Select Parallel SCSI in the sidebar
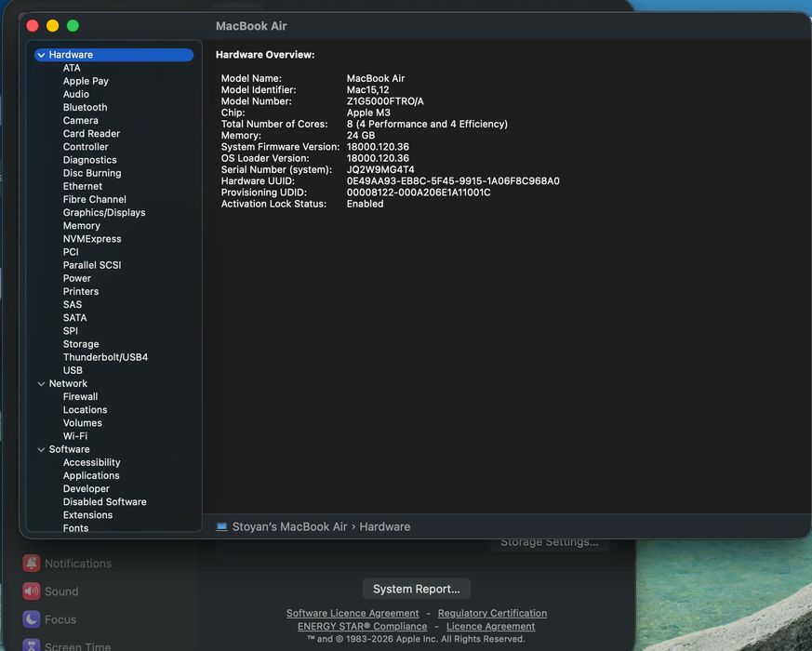 click(x=92, y=265)
